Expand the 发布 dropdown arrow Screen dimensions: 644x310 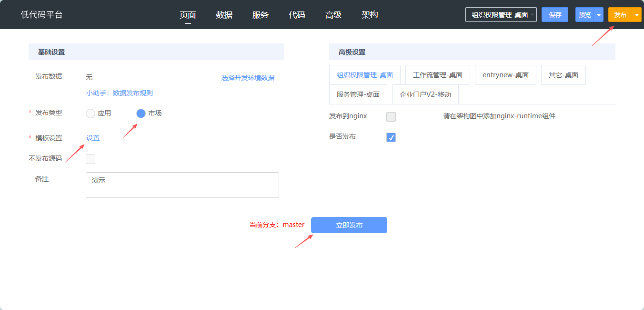(x=637, y=15)
